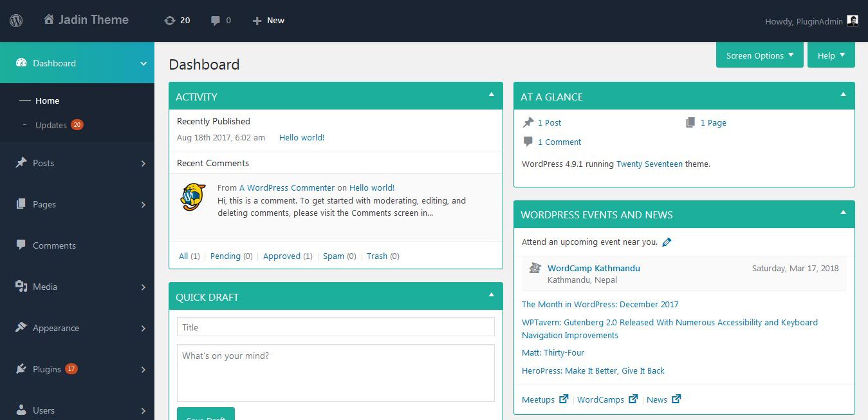Image resolution: width=868 pixels, height=420 pixels.
Task: Show Approved comments filter
Action: click(x=282, y=256)
